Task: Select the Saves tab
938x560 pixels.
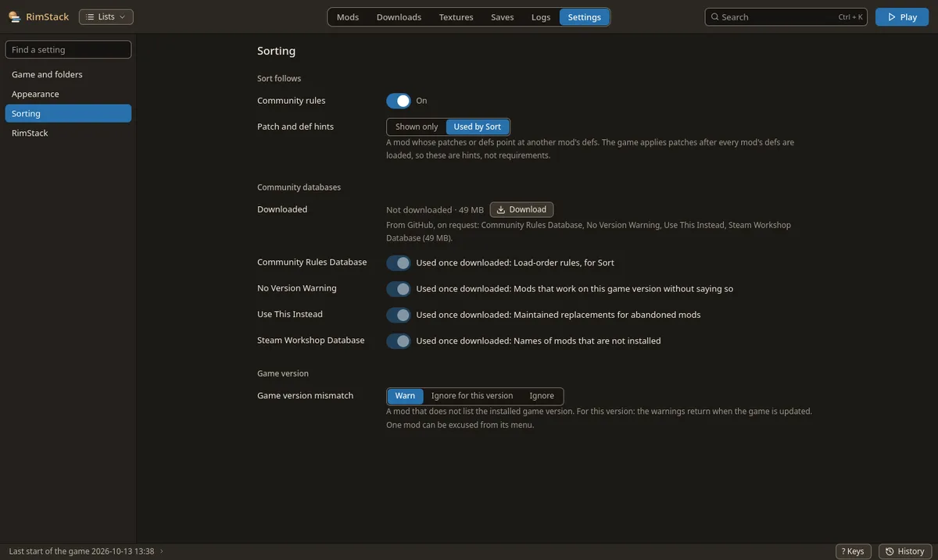Action: 502,17
